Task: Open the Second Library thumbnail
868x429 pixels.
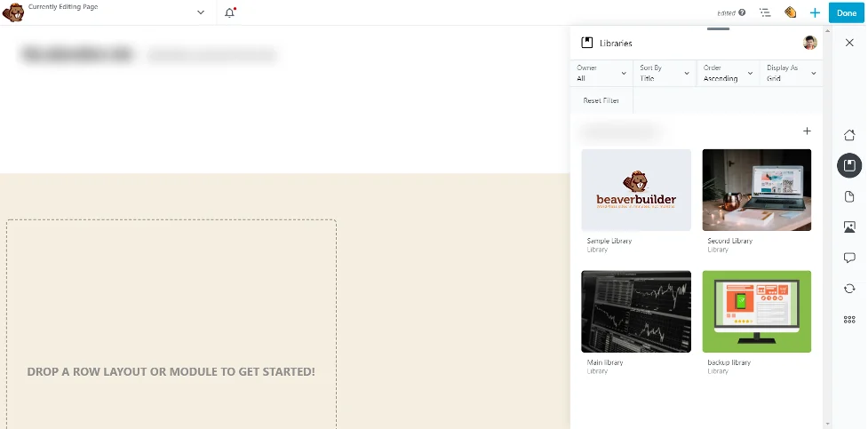Action: (757, 190)
